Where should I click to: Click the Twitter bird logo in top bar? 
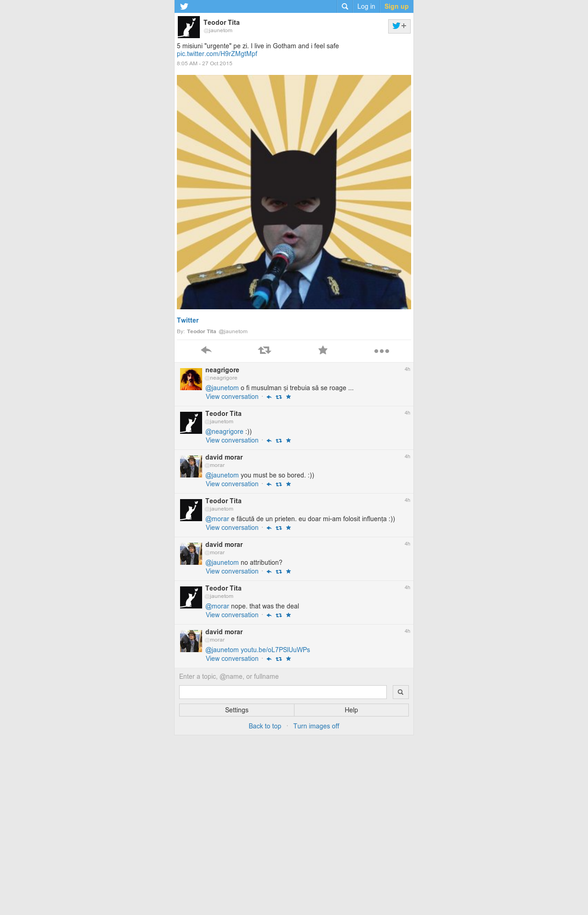[x=184, y=6]
